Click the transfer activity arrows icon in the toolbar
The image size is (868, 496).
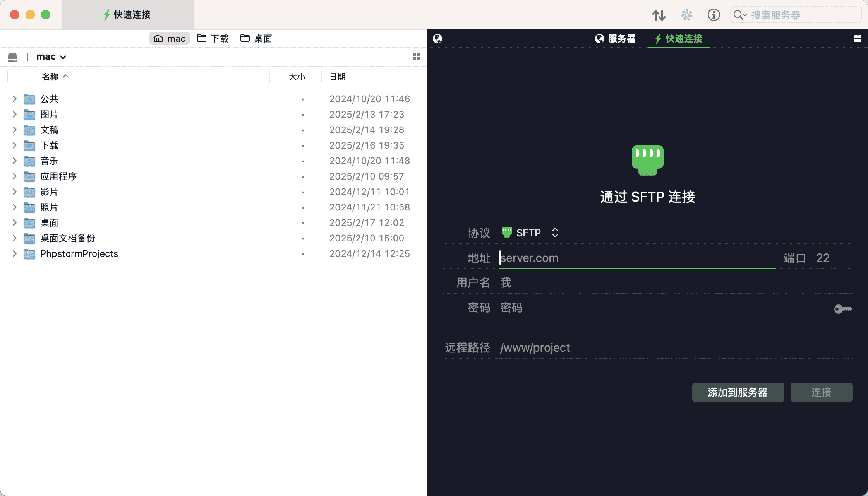pyautogui.click(x=659, y=15)
